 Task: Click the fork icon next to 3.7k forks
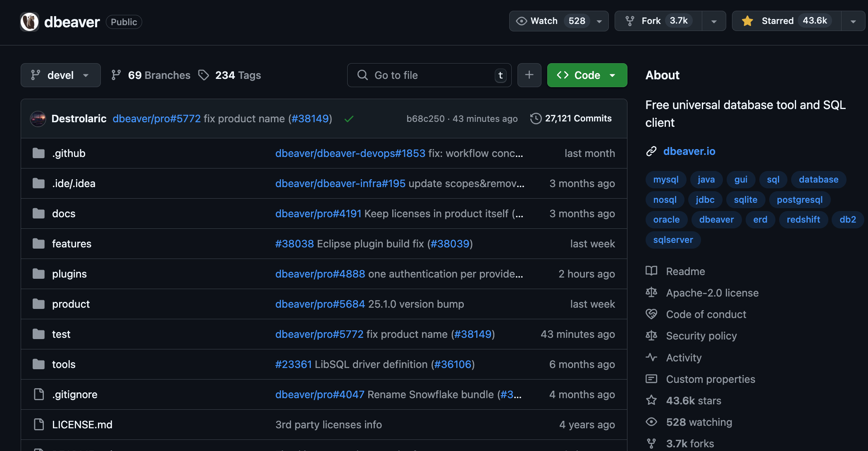[x=651, y=444]
